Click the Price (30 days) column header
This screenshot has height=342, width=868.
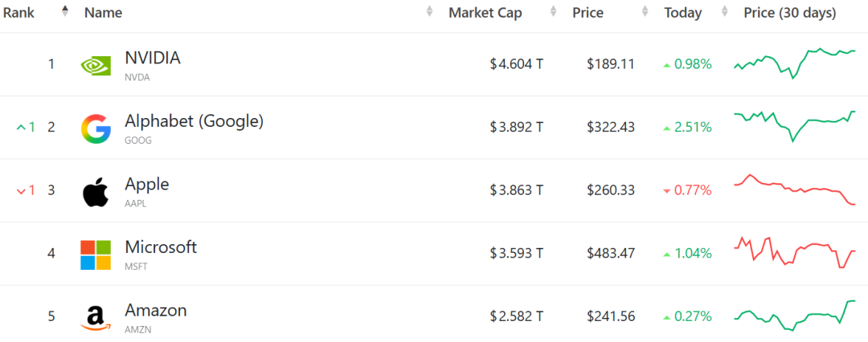[789, 13]
